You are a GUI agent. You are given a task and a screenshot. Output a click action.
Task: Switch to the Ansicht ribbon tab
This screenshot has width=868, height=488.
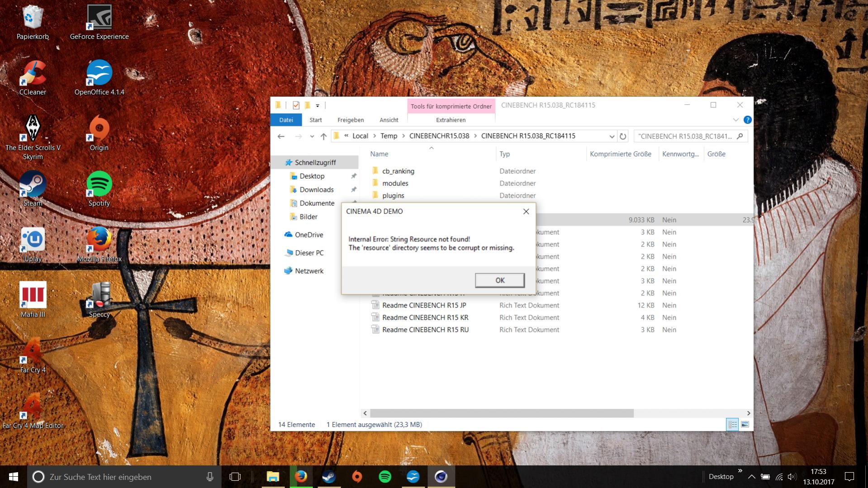389,120
